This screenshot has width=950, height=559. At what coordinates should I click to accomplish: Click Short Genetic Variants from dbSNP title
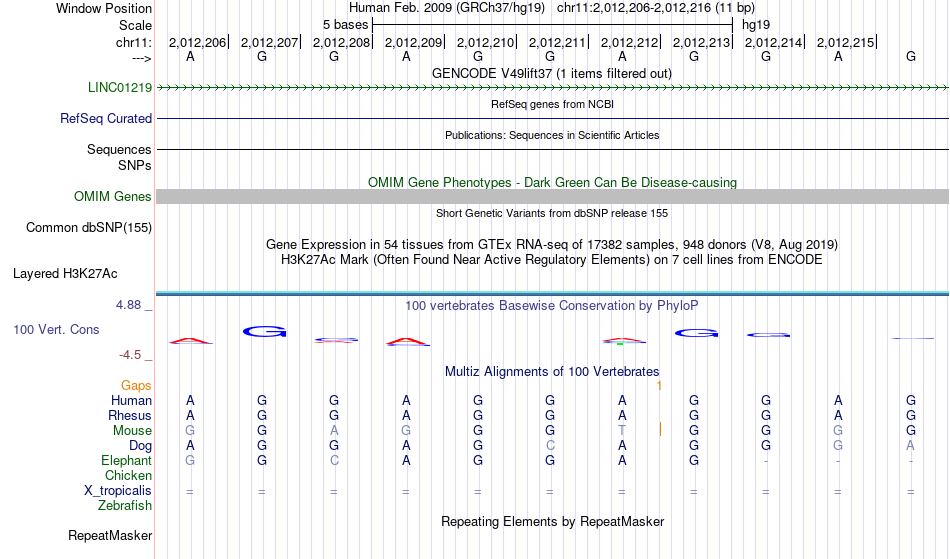552,213
